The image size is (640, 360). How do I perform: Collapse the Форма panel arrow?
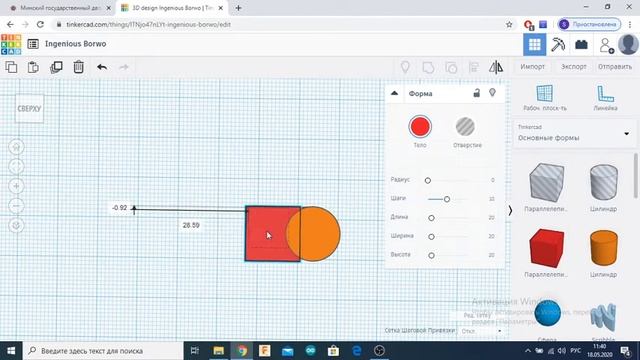click(x=394, y=93)
